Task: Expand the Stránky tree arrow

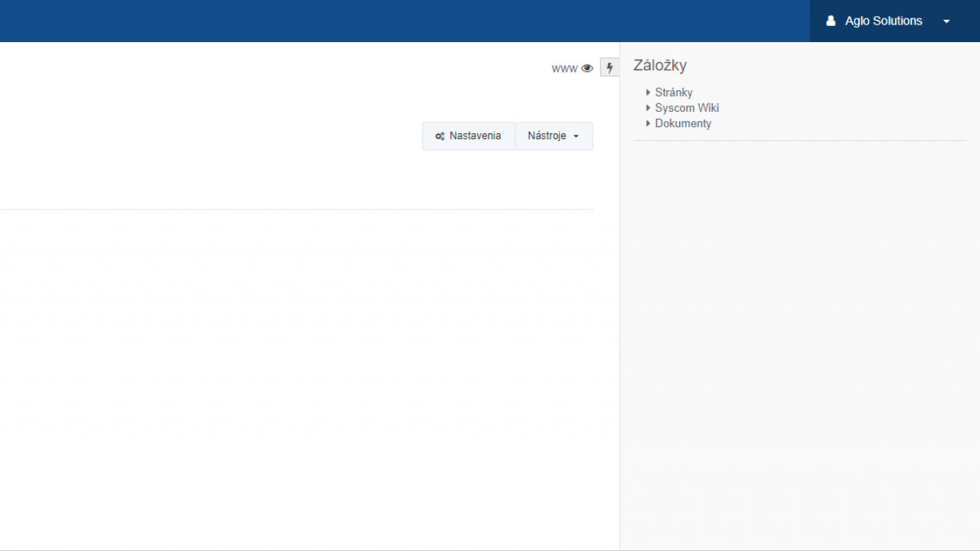Action: 648,93
